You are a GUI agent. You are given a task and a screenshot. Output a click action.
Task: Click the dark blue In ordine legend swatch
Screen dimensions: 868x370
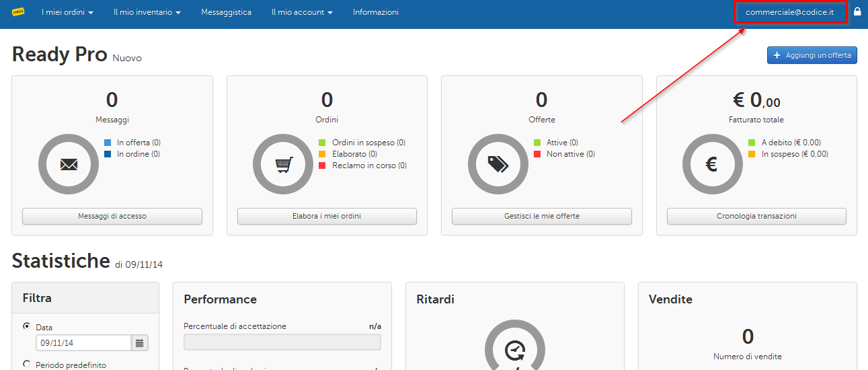108,154
